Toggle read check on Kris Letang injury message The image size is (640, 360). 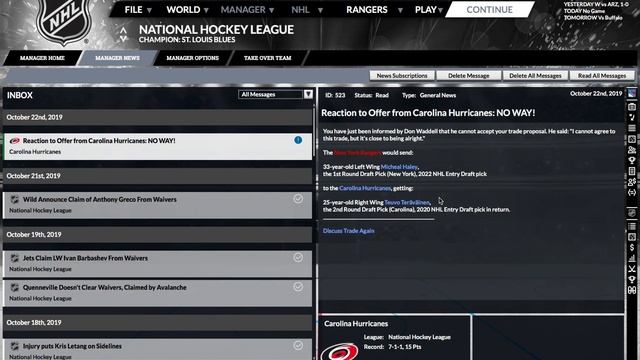298,346
